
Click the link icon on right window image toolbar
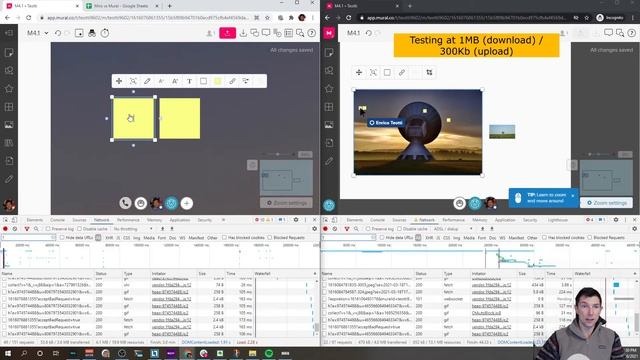click(x=402, y=72)
